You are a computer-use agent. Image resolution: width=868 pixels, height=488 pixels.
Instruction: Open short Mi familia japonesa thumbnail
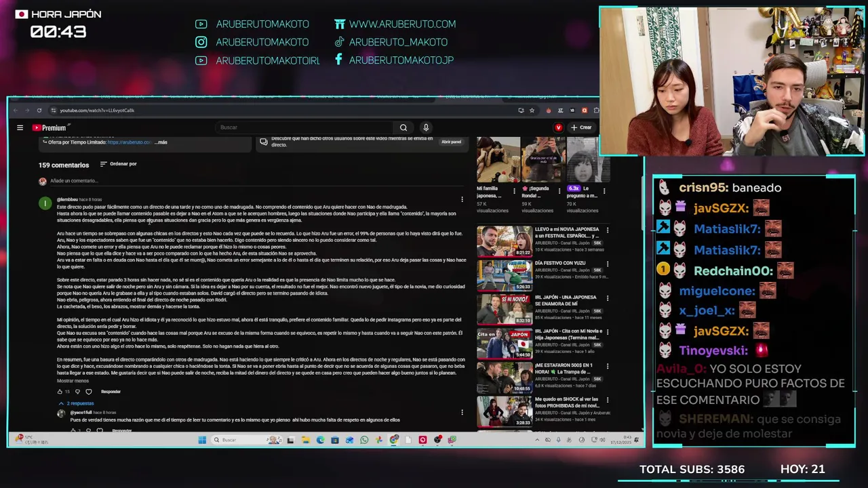click(x=498, y=159)
